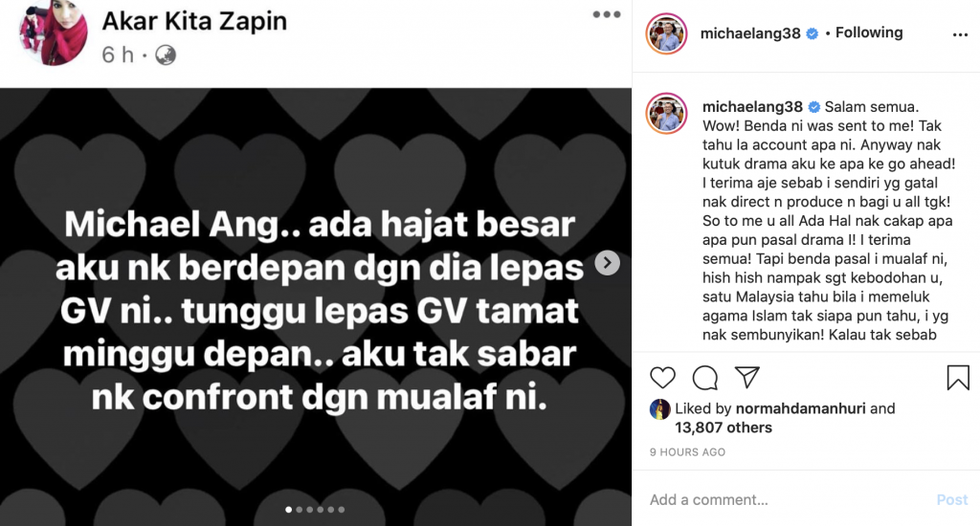View the 13,807 others likes list
Viewport: 980px width, 526px height.
click(724, 427)
